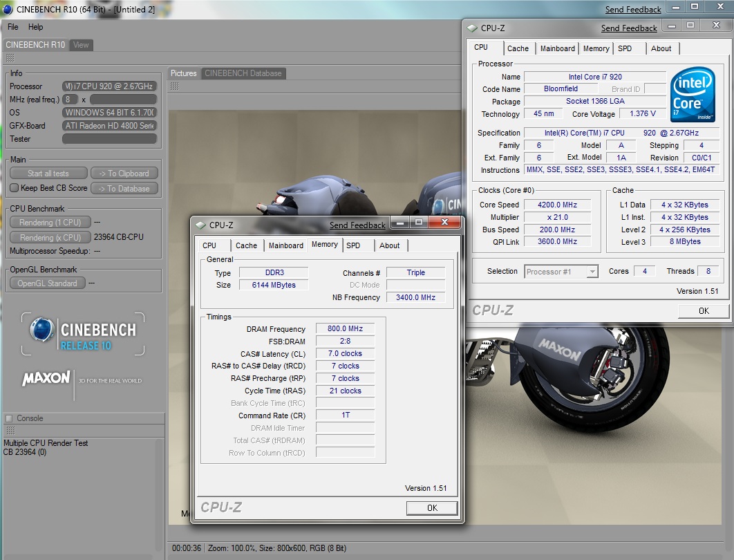Click the Rendering (1 CPU) button

(x=50, y=223)
